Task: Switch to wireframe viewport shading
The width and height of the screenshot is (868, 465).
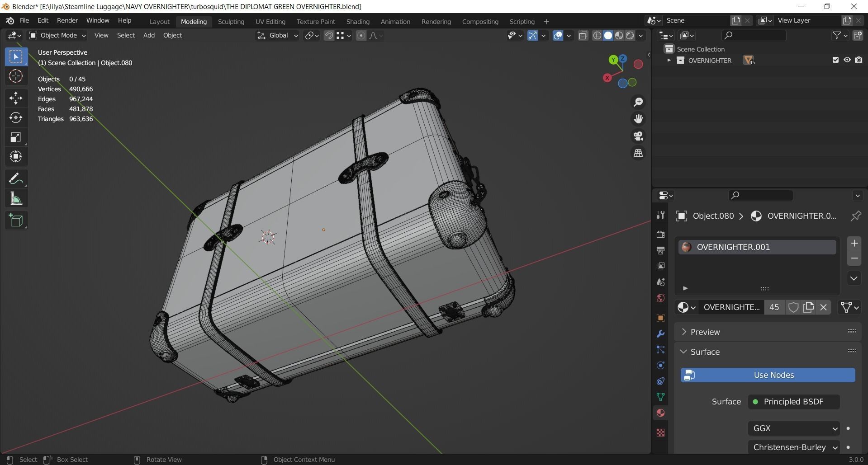Action: 597,35
